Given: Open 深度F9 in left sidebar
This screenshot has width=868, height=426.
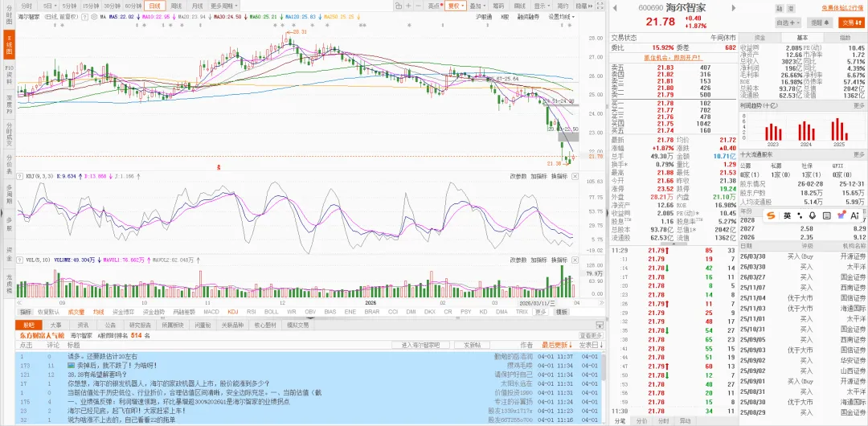Looking at the screenshot, I should [x=10, y=104].
